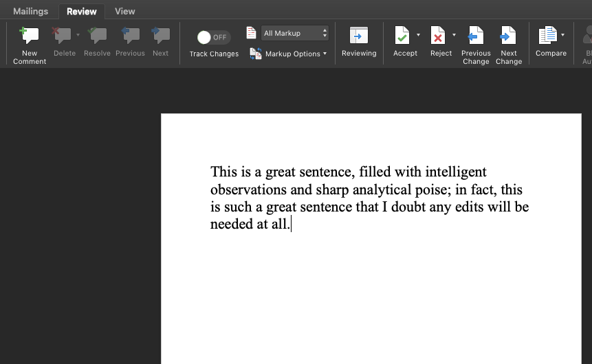Jump to Previous Change

click(x=476, y=45)
